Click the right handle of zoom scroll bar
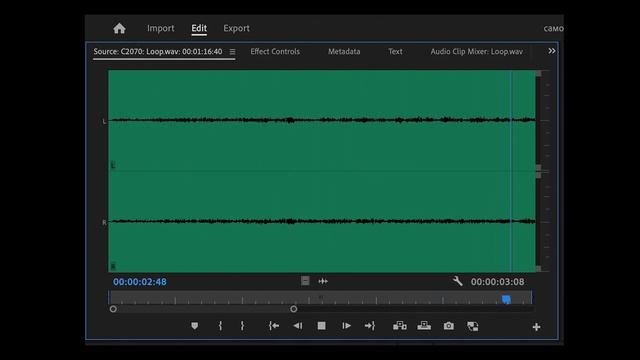The width and height of the screenshot is (640, 360). (293, 309)
